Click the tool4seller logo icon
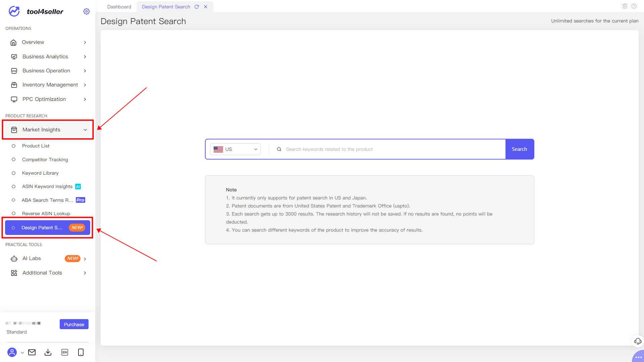644x362 pixels. tap(14, 11)
